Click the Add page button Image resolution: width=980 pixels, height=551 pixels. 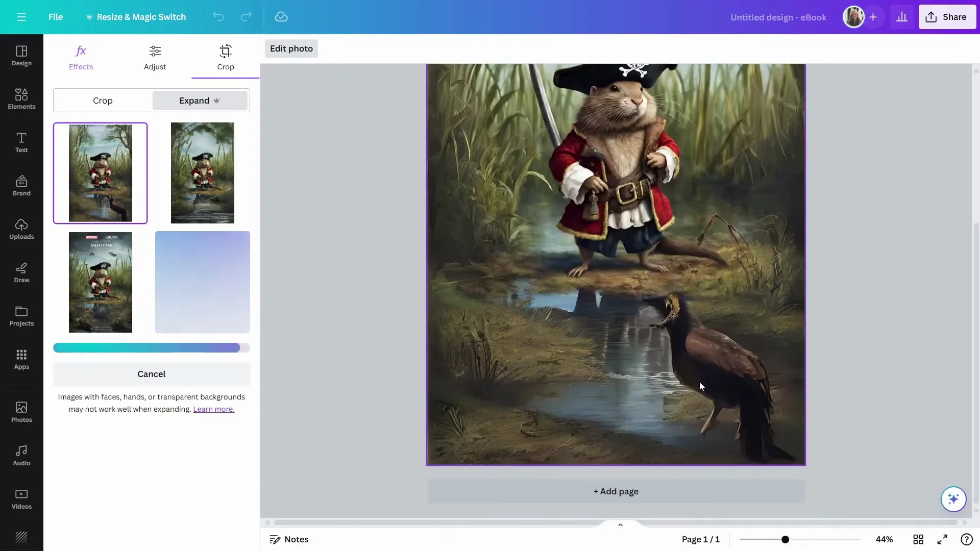click(x=615, y=491)
